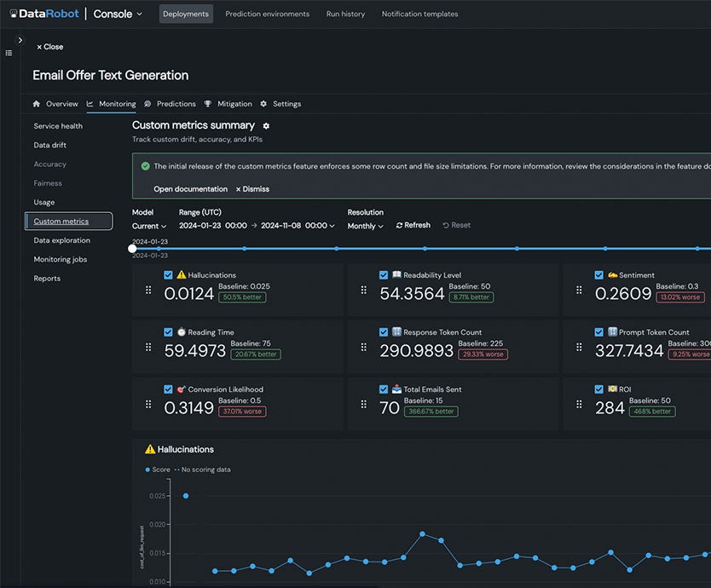Screen dimensions: 711x588
Task: Grab the Reading Time tile drag handle
Action: pyautogui.click(x=148, y=348)
